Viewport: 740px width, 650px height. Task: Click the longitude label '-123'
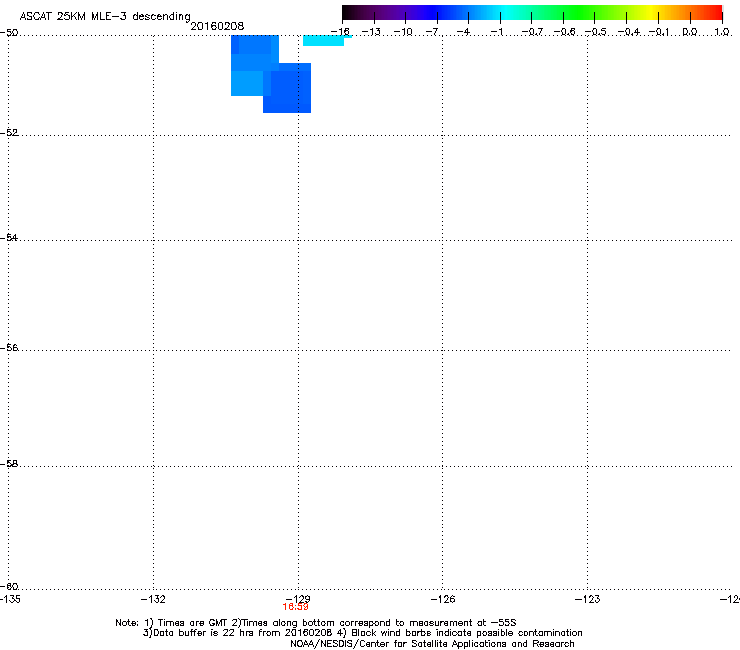tap(588, 599)
